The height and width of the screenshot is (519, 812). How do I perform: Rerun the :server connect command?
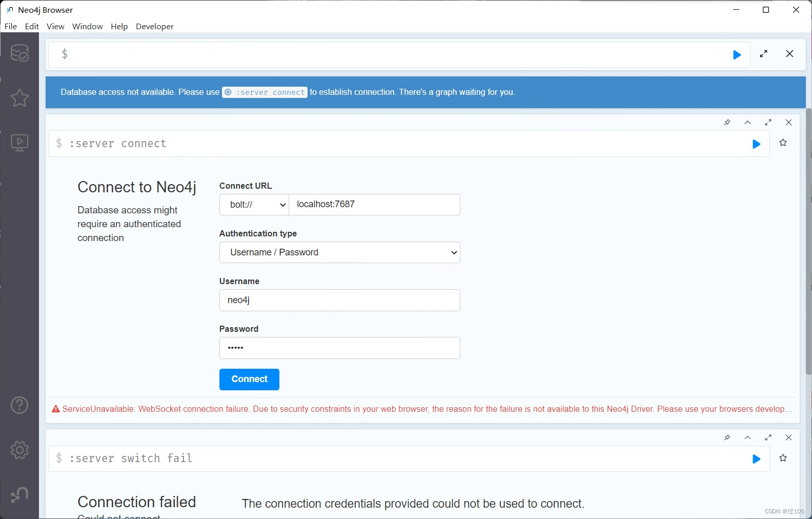(756, 144)
